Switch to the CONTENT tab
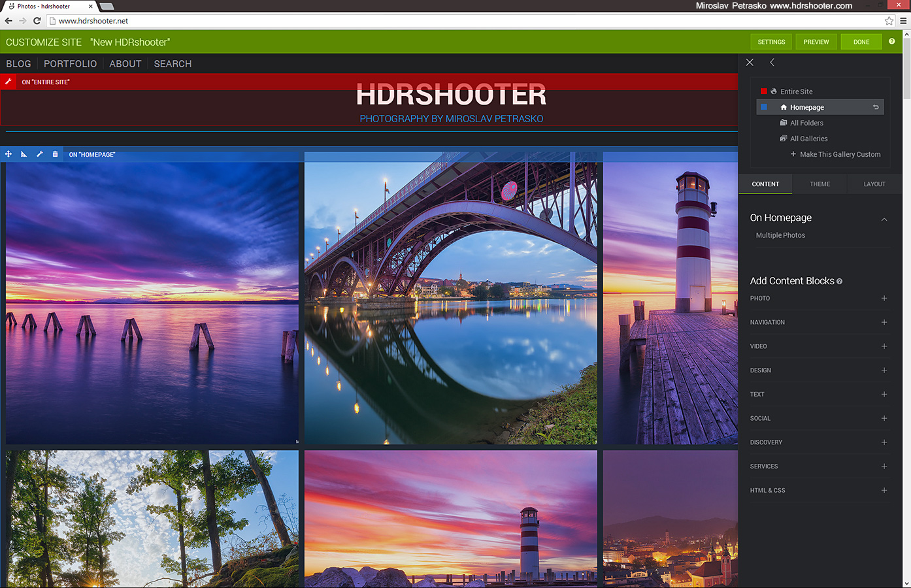The image size is (911, 588). tap(765, 184)
